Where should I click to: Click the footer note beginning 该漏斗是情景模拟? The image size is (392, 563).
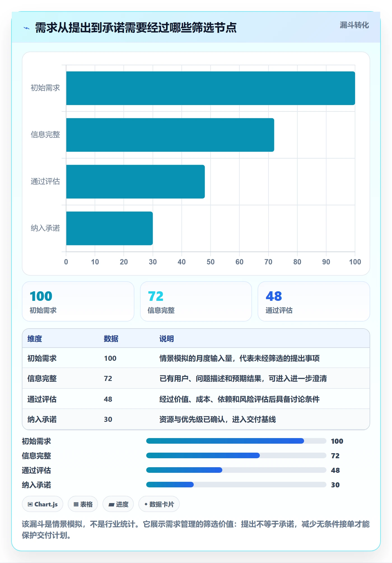pos(196,530)
